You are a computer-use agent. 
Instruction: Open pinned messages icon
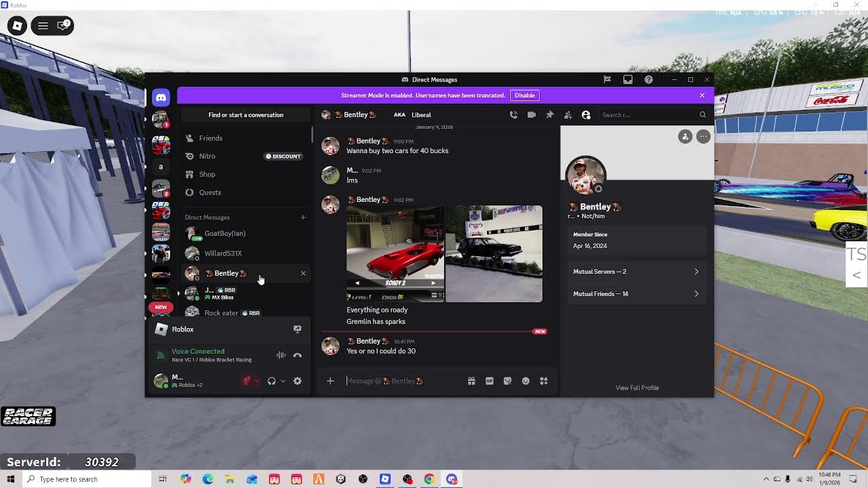550,115
